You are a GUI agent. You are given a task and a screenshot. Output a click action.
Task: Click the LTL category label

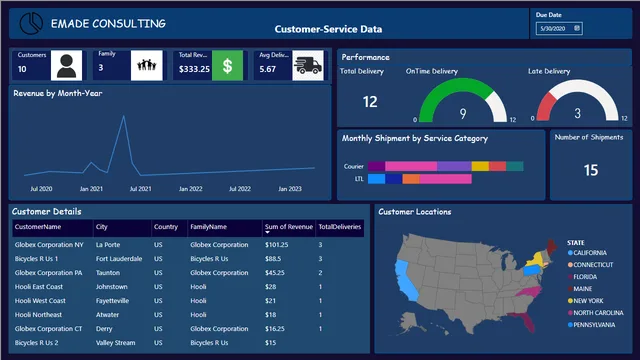(x=359, y=179)
